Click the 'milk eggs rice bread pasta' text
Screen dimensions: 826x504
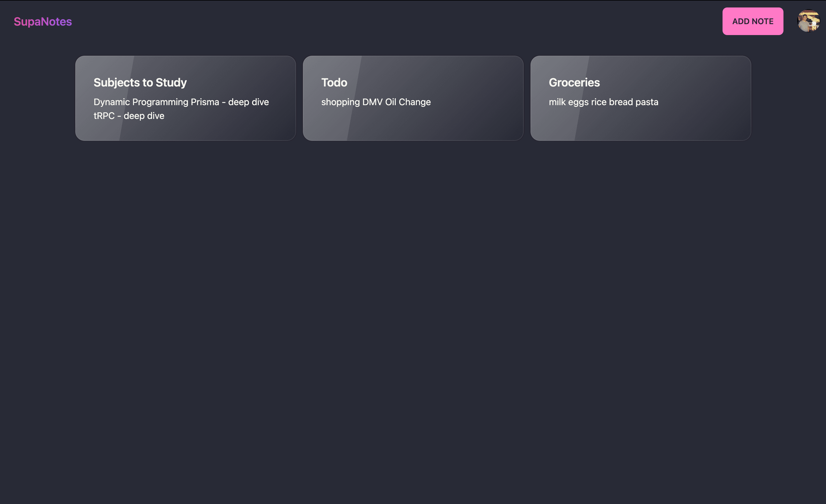pos(604,102)
